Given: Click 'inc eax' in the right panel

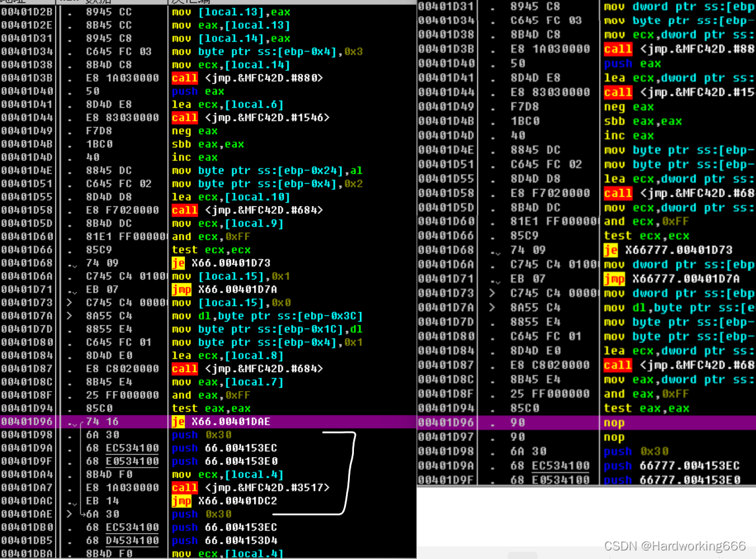Looking at the screenshot, I should click(x=629, y=136).
